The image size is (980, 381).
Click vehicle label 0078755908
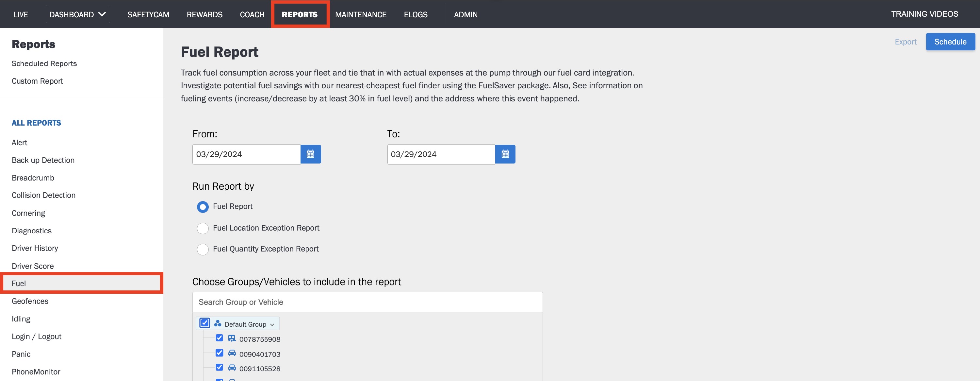click(260, 339)
